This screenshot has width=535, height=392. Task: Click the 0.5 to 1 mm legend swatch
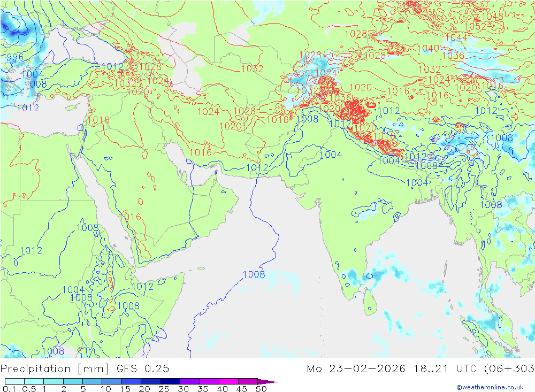pyautogui.click(x=34, y=381)
